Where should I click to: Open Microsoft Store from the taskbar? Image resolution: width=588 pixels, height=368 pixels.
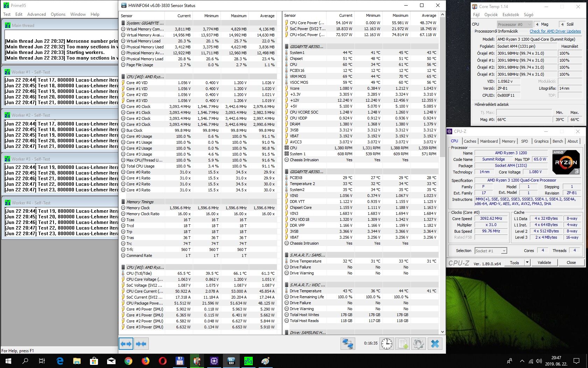[94, 361]
